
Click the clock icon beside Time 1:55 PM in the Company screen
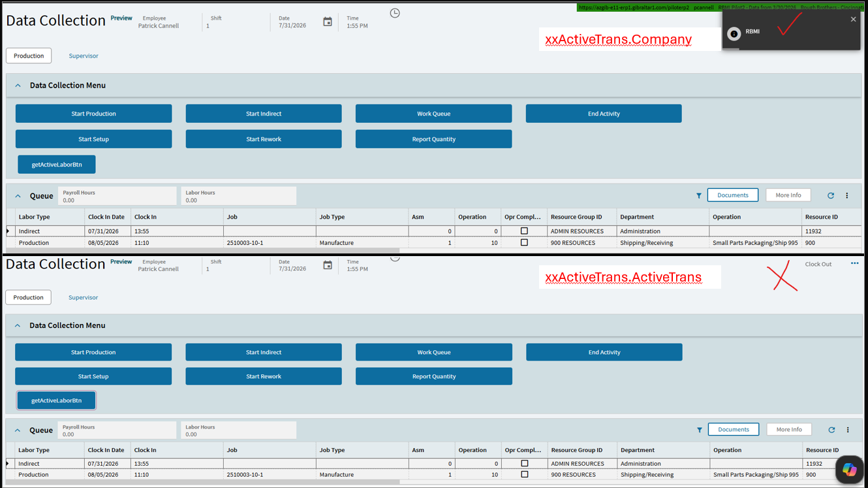395,13
